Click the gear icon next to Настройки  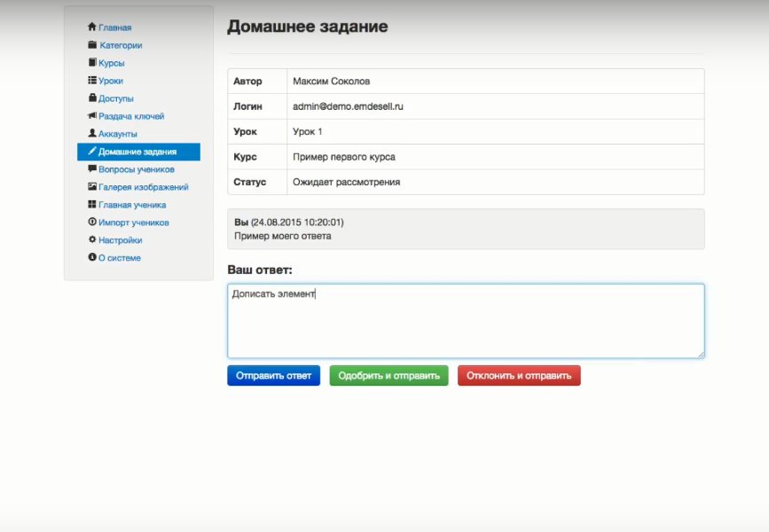tap(92, 240)
